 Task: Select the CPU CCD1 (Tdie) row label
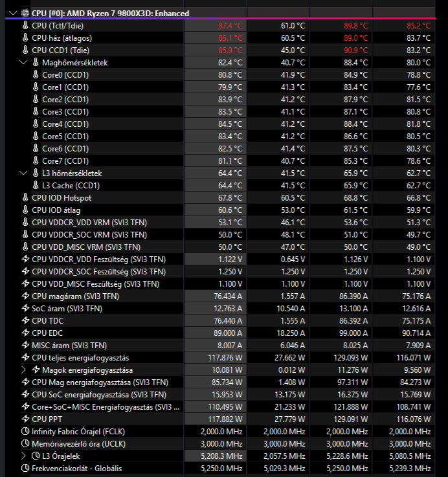click(x=61, y=50)
